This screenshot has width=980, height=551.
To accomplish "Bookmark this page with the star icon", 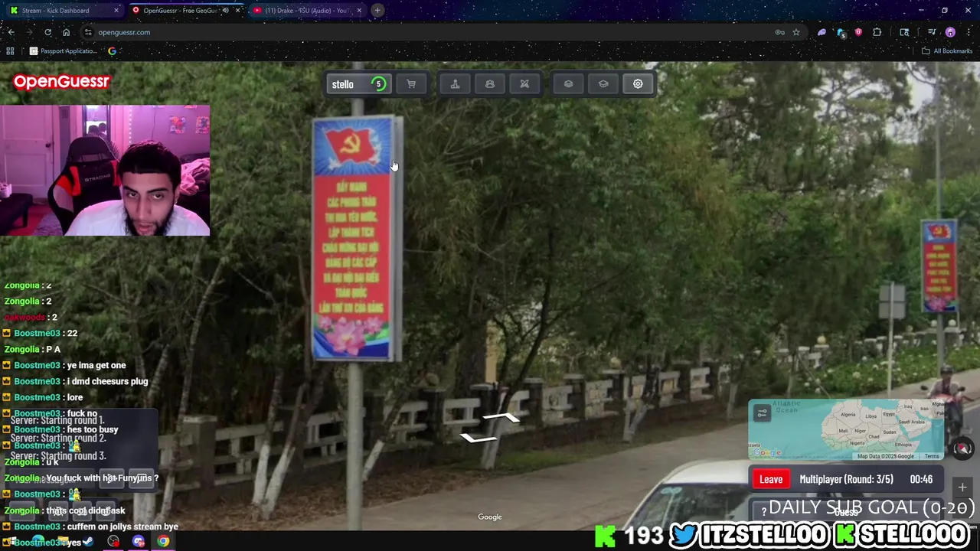I will pos(796,32).
